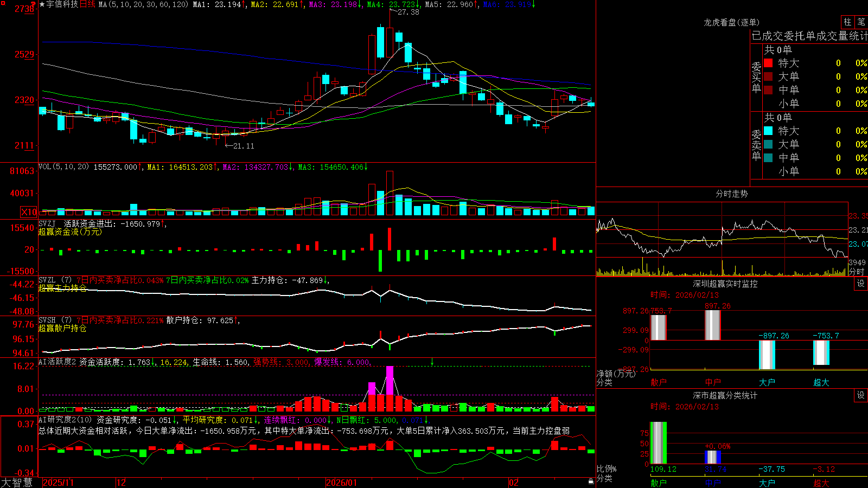Click the 深圳超赢实时监控 panel title
The height and width of the screenshot is (488, 868).
725,284
